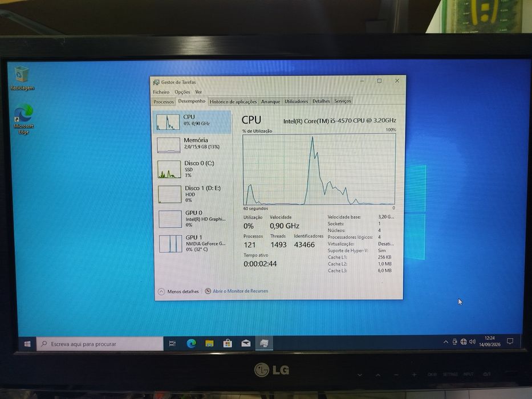Select GPU 0 Intel HD Graphics entry
Viewport: 532px width, 399px height.
tap(193, 218)
